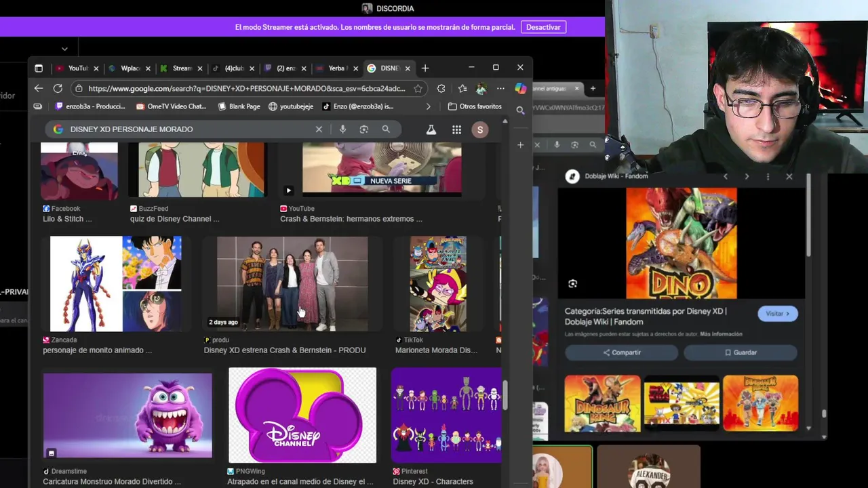868x488 pixels.
Task: Open the favorites list icon
Action: click(462, 88)
